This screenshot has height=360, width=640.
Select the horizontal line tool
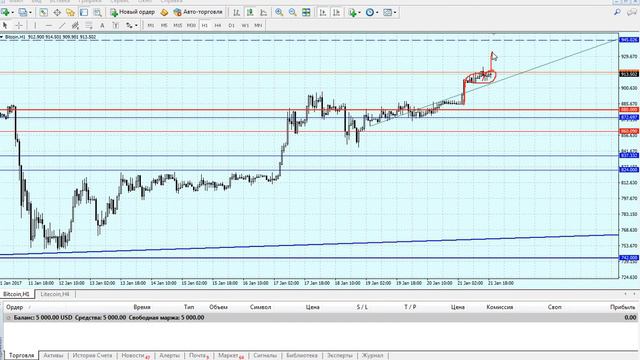coord(49,25)
